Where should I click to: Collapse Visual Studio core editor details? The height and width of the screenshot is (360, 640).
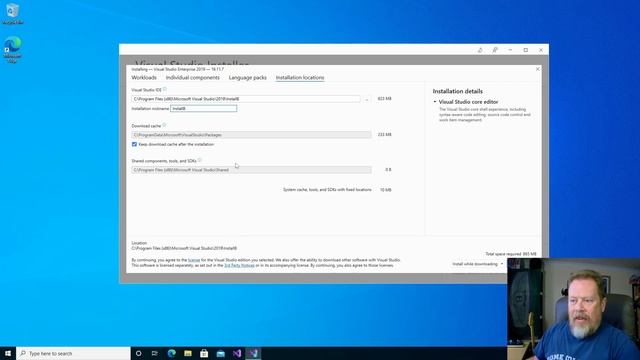tap(435, 102)
